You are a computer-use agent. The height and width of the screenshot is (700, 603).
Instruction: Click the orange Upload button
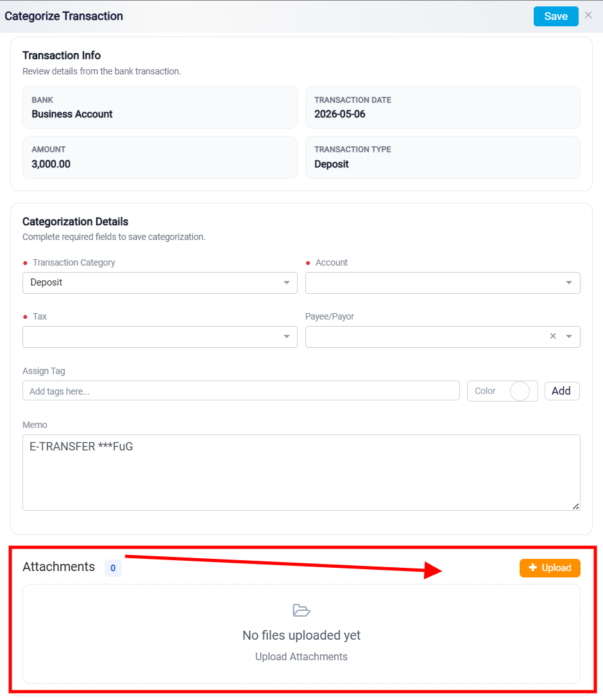pos(550,568)
